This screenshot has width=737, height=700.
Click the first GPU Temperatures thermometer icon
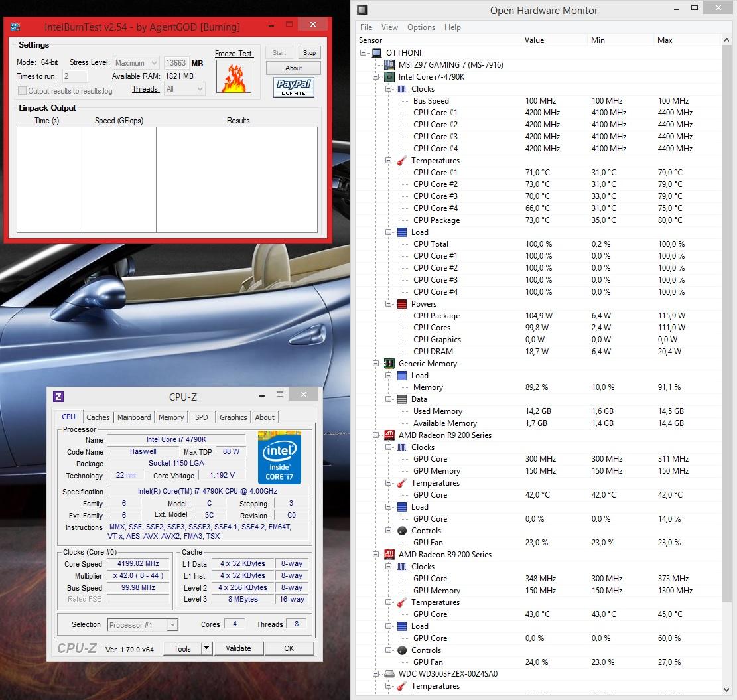(x=402, y=483)
